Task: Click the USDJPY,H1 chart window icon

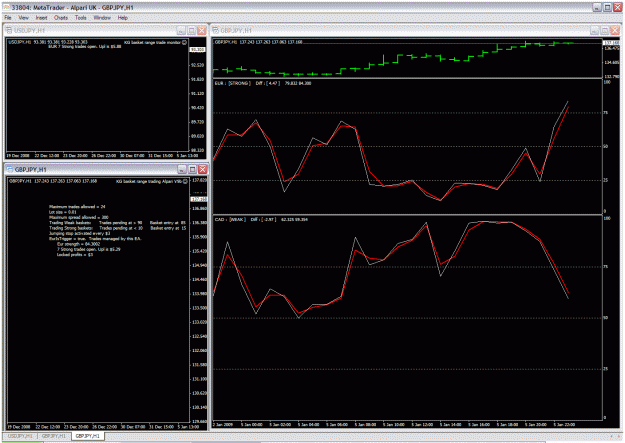Action: click(x=10, y=30)
